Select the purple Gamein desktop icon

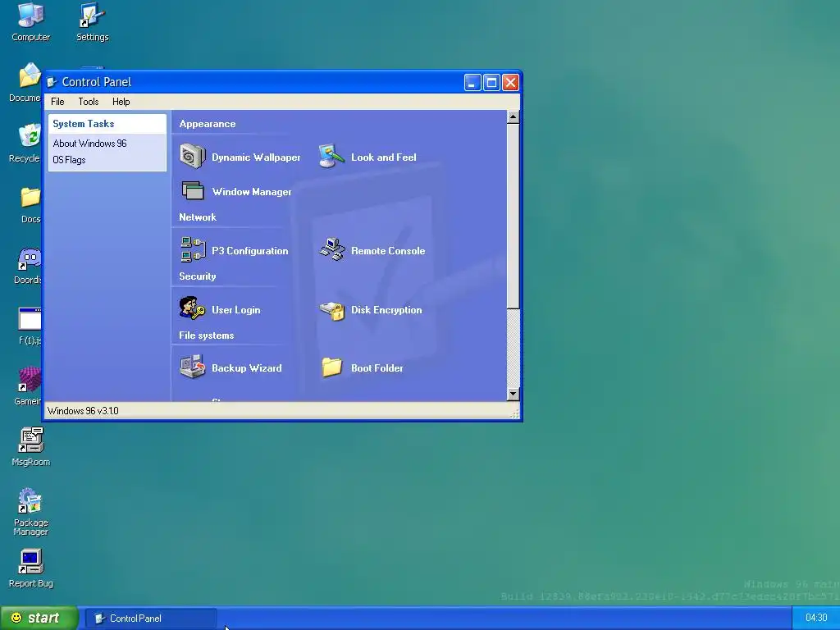(x=30, y=379)
